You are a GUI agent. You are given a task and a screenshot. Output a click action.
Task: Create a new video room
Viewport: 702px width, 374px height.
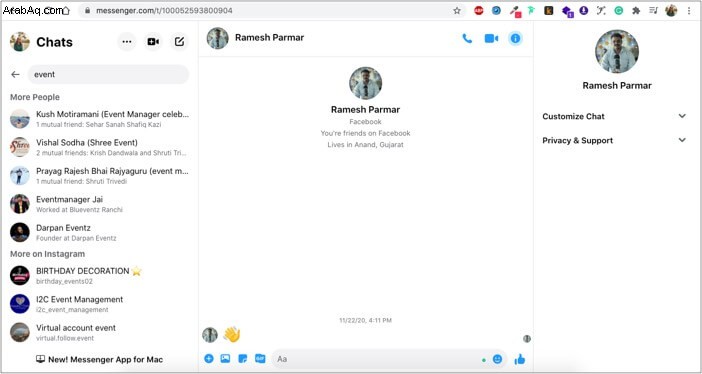click(x=153, y=42)
